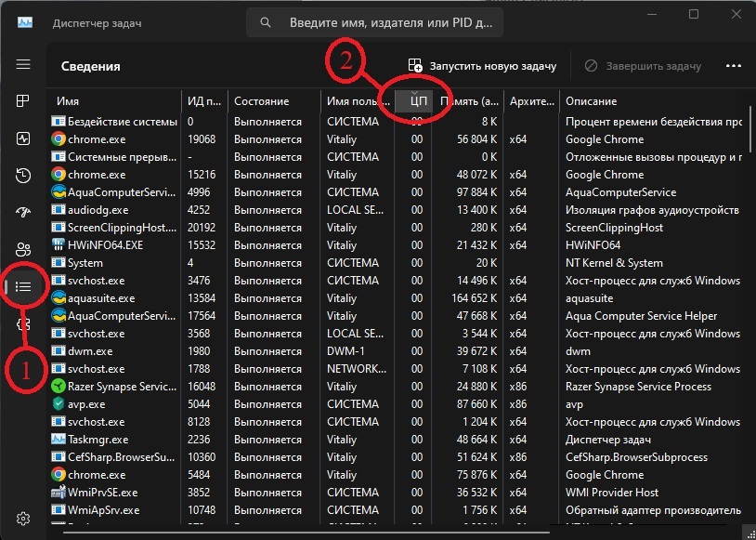This screenshot has height=540, width=756.
Task: Click the Taskmgr.exe process icon
Action: (59, 440)
